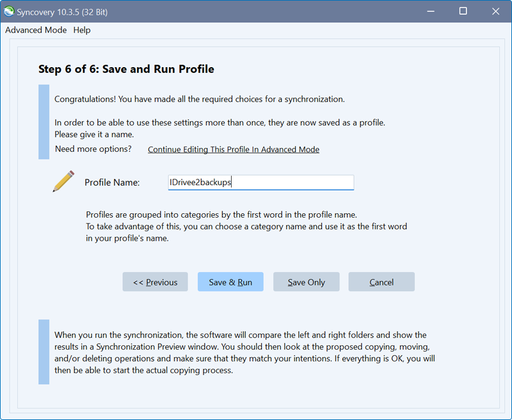Image resolution: width=512 pixels, height=420 pixels.
Task: Click the 'Profile Name:' label
Action: point(112,182)
